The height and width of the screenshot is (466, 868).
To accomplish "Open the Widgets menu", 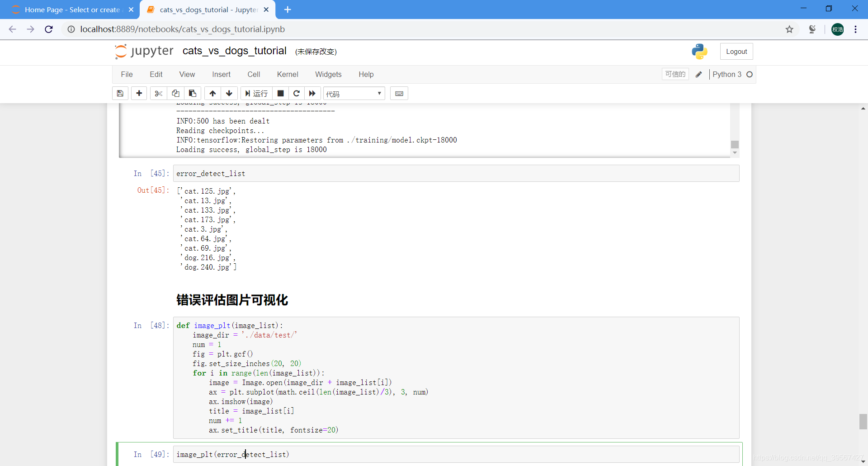I will [x=328, y=74].
